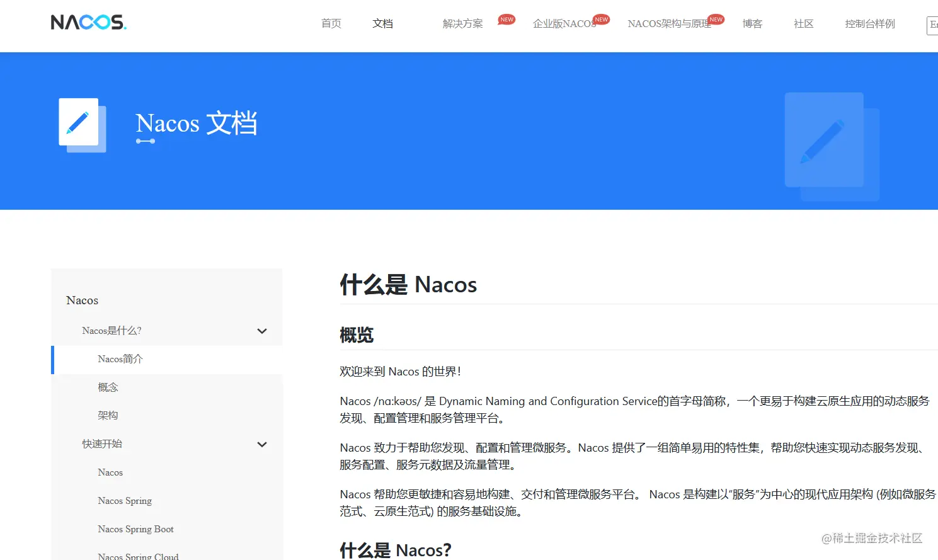The image size is (938, 560).
Task: Click the NEW badge on 解决方案
Action: [x=506, y=19]
